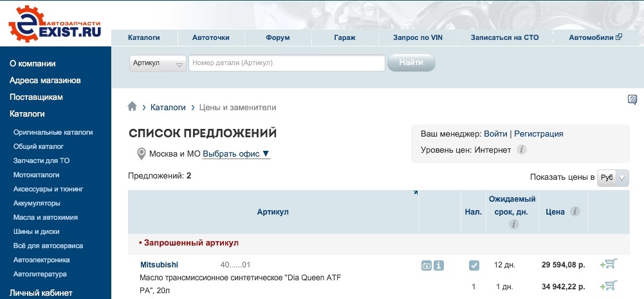Click info icon beside Цена column header
The height and width of the screenshot is (299, 644).
tap(575, 211)
